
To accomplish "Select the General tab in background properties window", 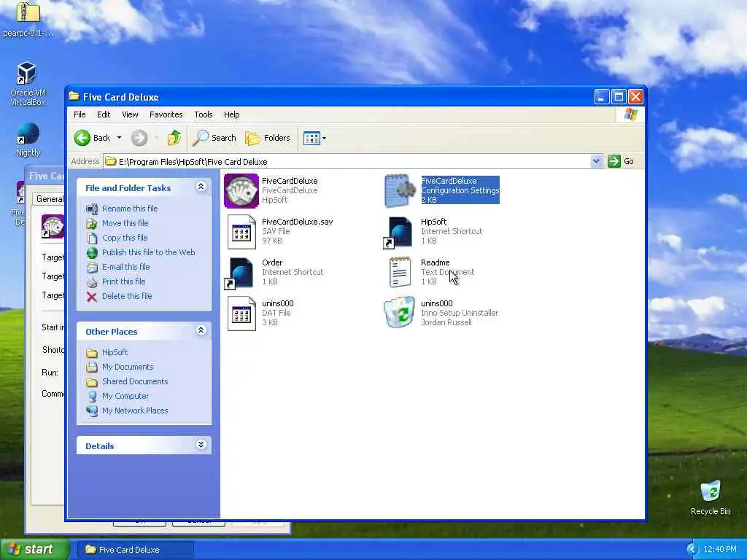I will point(50,199).
